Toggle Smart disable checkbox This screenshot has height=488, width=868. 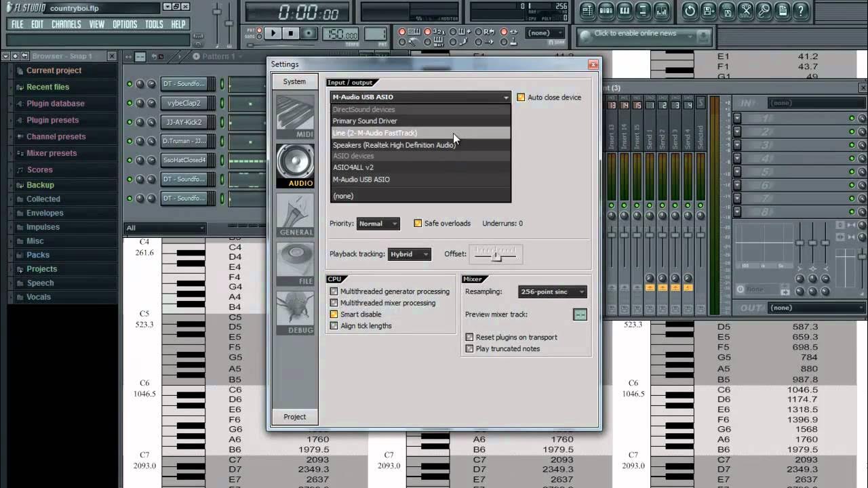click(x=334, y=314)
